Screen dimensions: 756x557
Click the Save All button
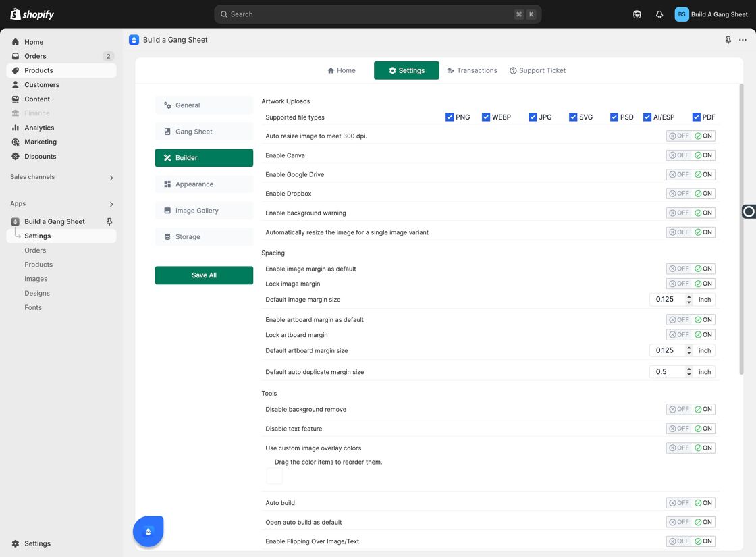(204, 275)
